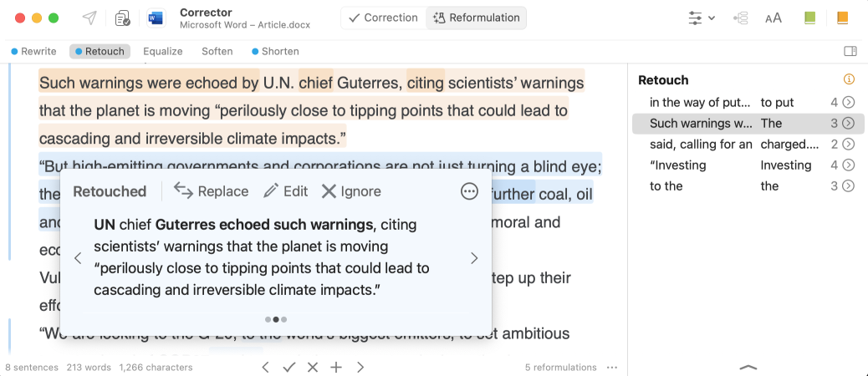Click the green book icon in toolbar
868x376 pixels.
[809, 18]
